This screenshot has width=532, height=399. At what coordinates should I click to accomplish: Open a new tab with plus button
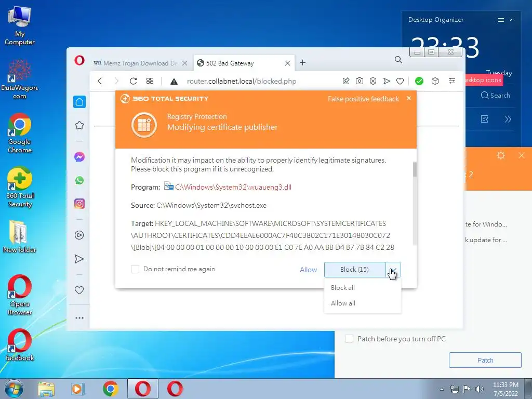point(303,63)
